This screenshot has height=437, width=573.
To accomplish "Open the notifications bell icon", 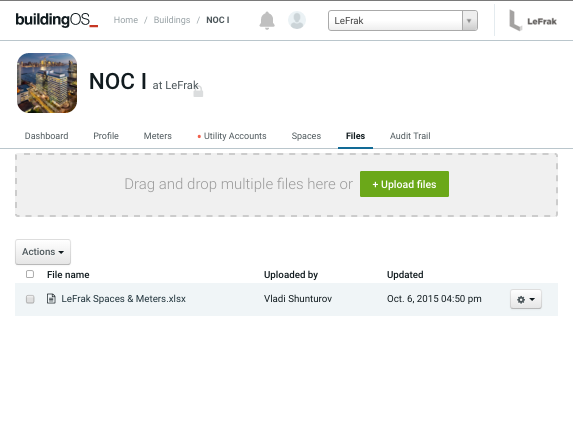I will [267, 20].
